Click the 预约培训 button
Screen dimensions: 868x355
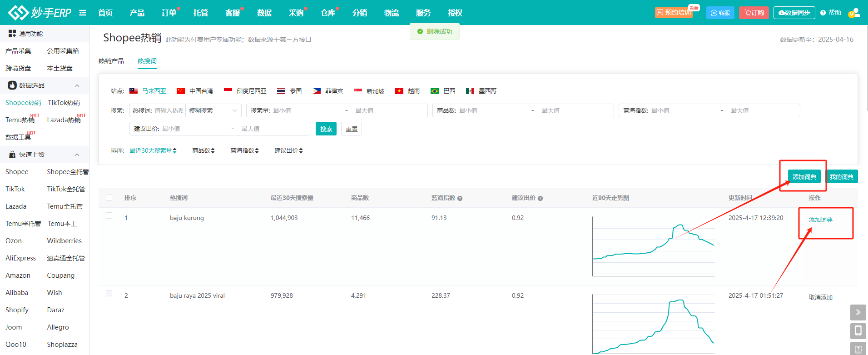coord(674,12)
